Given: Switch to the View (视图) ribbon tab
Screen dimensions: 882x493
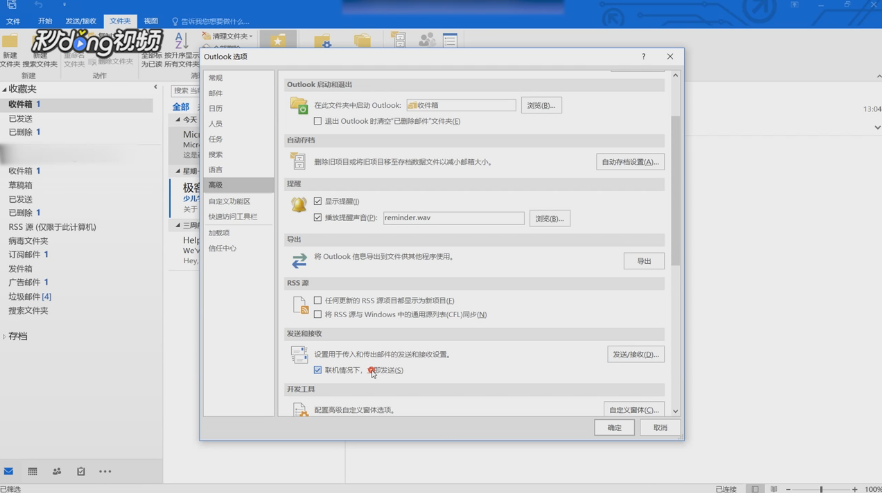Looking at the screenshot, I should pos(151,21).
